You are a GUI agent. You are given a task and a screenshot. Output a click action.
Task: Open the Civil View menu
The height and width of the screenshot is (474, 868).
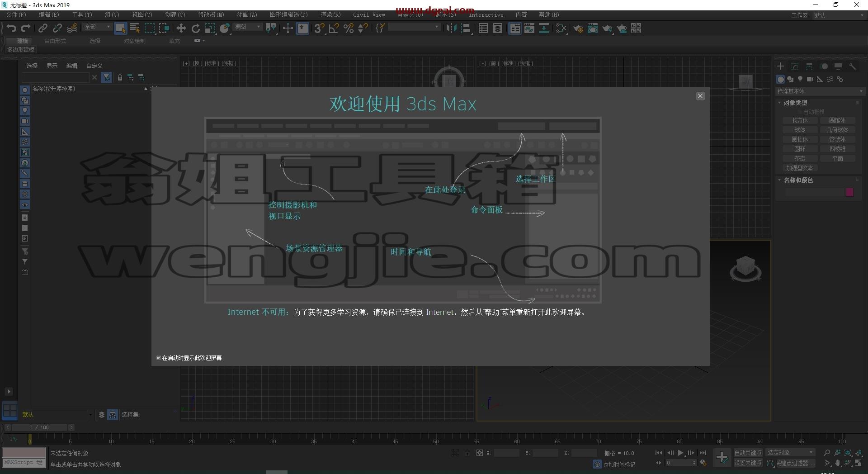click(x=369, y=15)
